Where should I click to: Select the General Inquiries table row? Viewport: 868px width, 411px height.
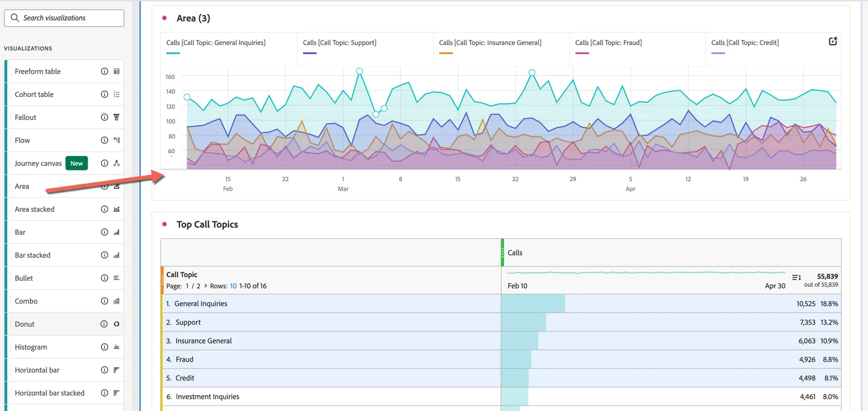click(x=501, y=304)
